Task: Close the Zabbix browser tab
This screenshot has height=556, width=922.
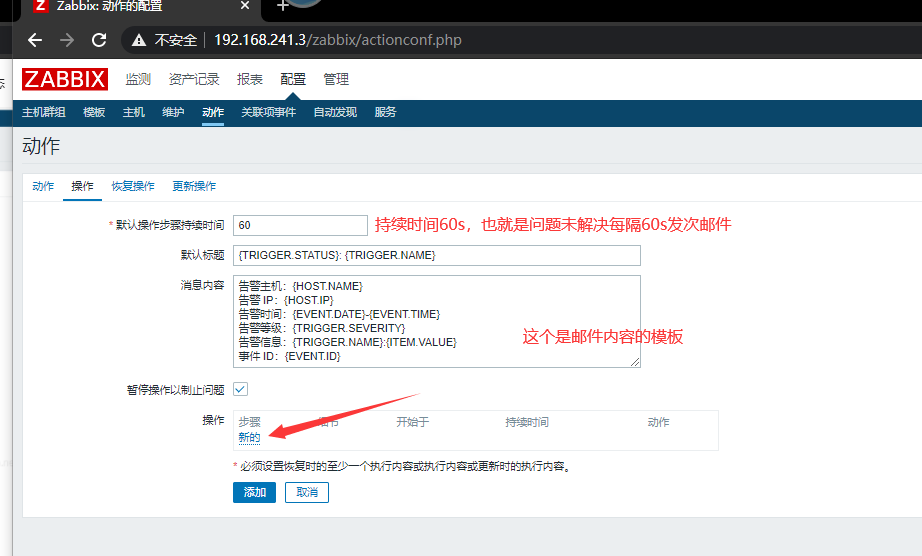Action: click(x=245, y=6)
